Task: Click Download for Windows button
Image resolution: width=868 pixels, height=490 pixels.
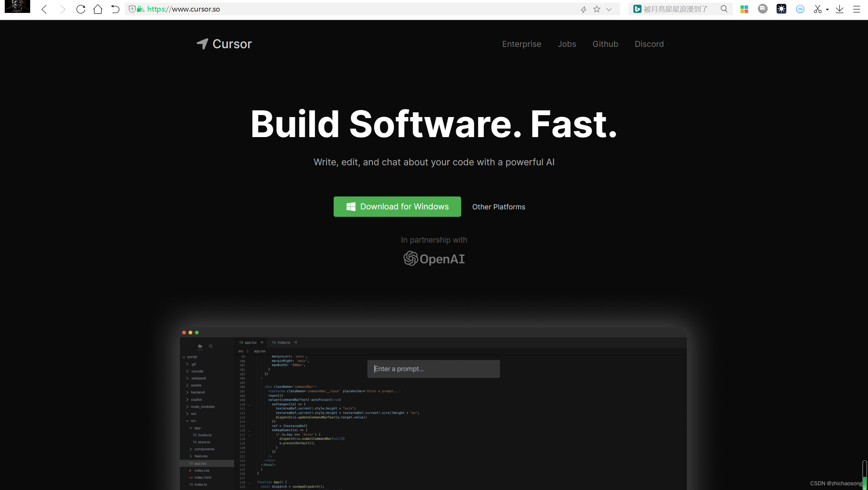Action: 397,207
